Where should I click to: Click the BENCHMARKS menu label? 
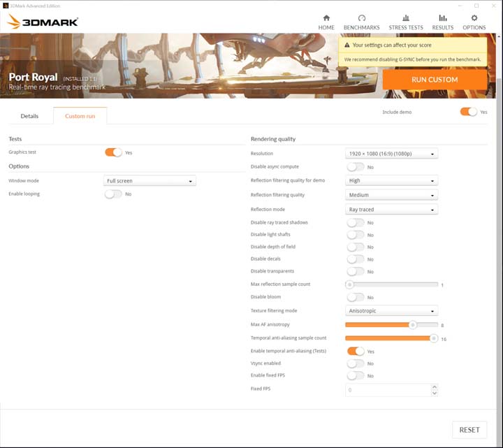tap(362, 27)
